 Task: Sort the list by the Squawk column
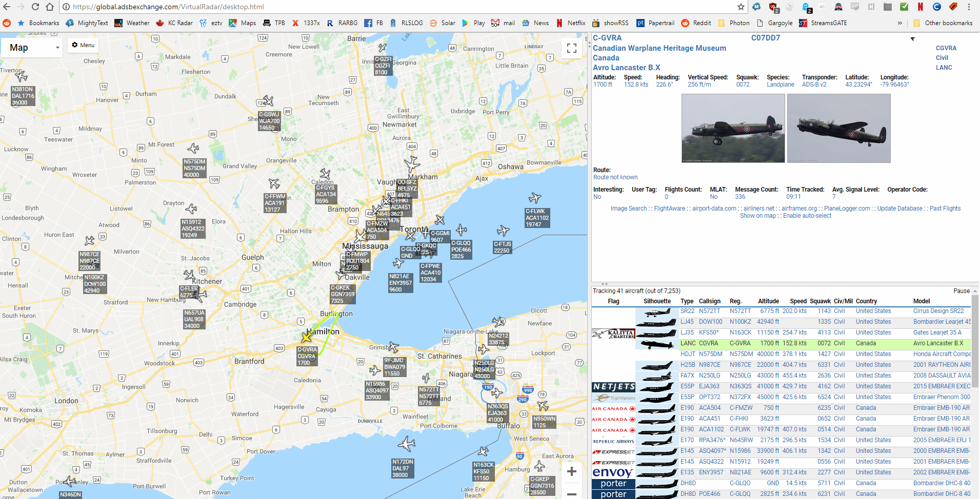(821, 301)
